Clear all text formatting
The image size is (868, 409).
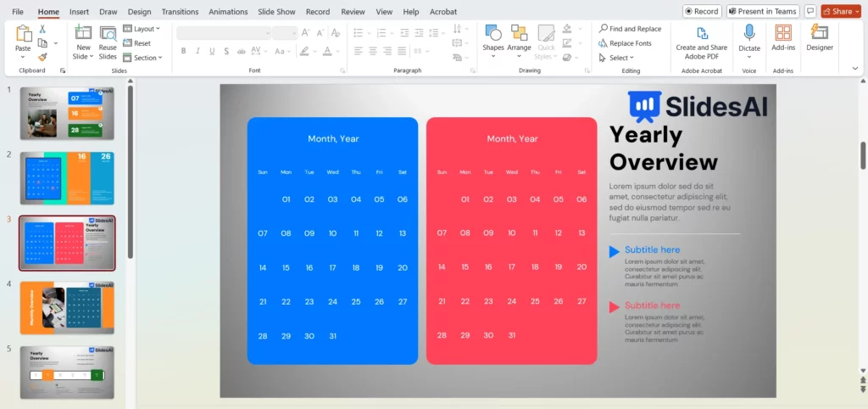point(335,33)
